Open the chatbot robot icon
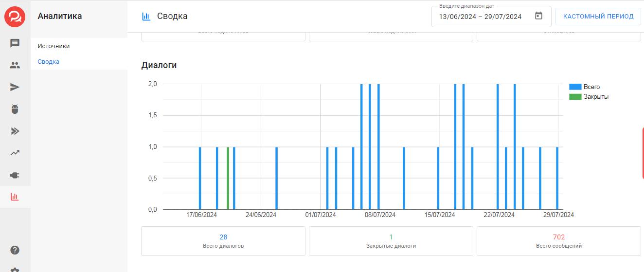The width and height of the screenshot is (644, 272). click(15, 109)
